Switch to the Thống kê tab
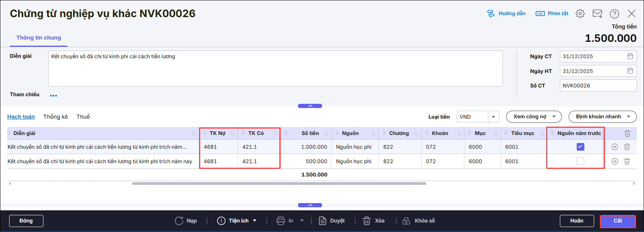Screen dimensions: 644x232 56,117
